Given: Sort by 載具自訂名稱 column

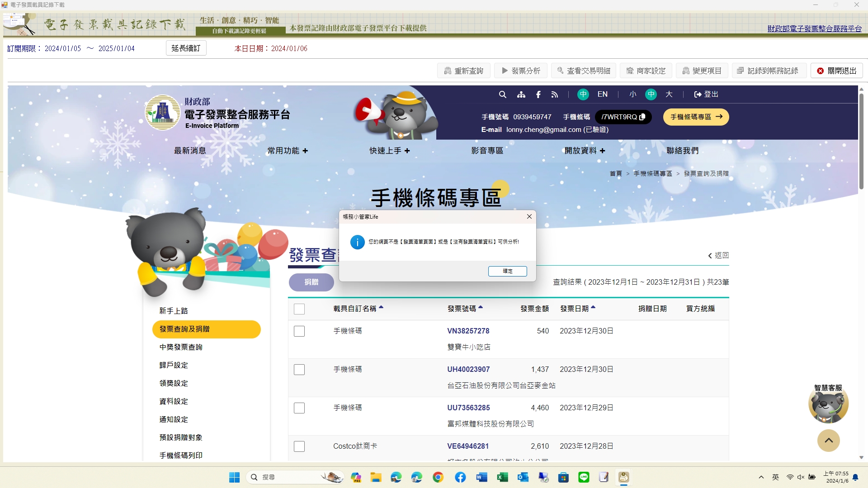Looking at the screenshot, I should click(x=359, y=309).
